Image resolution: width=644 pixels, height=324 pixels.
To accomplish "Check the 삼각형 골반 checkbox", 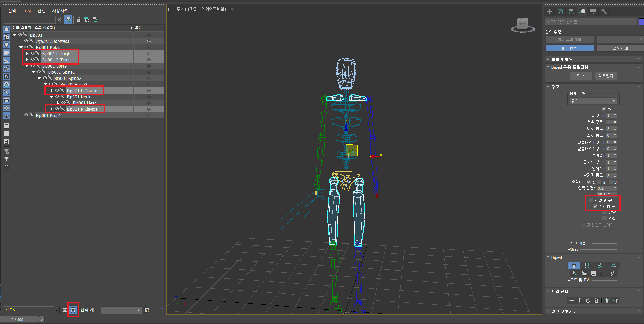I will (591, 200).
